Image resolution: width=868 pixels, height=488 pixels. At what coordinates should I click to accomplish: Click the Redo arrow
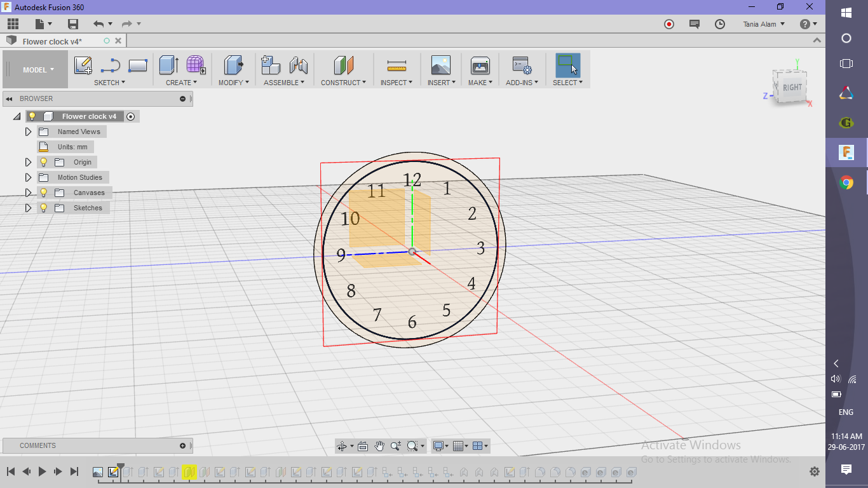click(126, 24)
